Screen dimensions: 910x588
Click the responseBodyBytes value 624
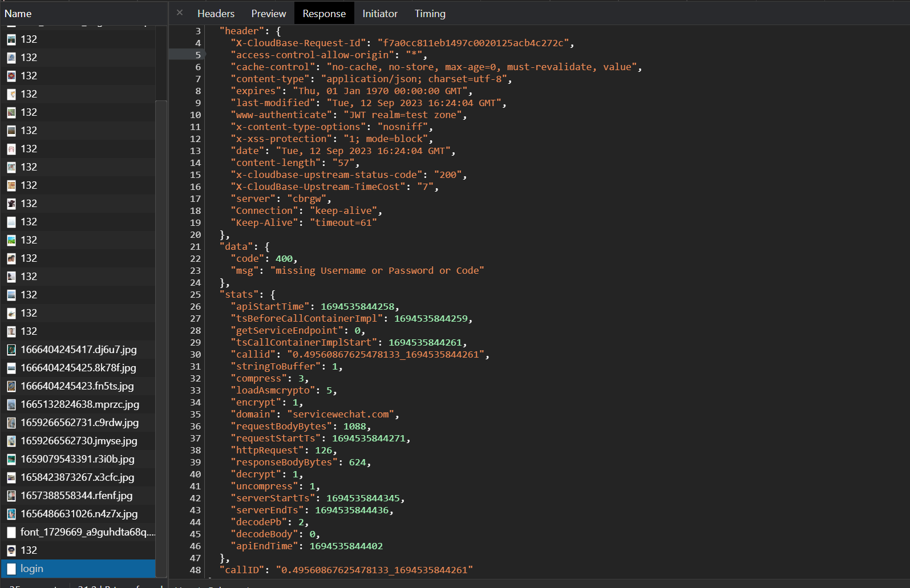pyautogui.click(x=357, y=462)
